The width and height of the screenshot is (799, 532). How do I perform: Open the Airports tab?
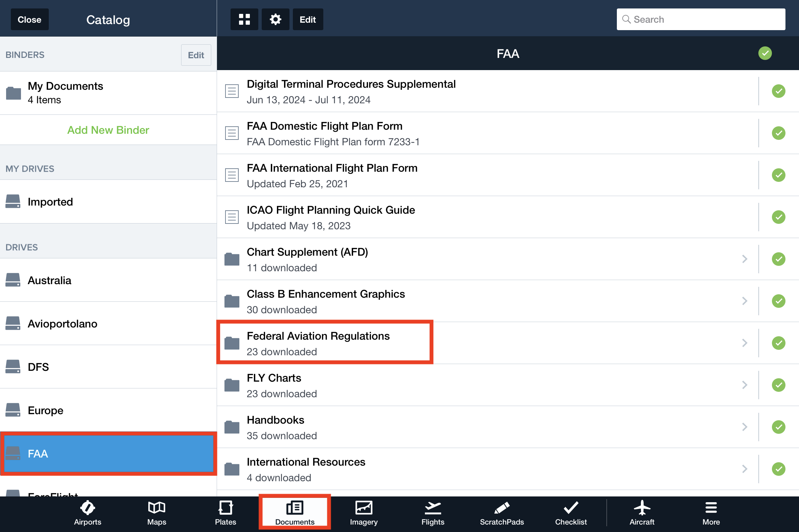pyautogui.click(x=87, y=513)
